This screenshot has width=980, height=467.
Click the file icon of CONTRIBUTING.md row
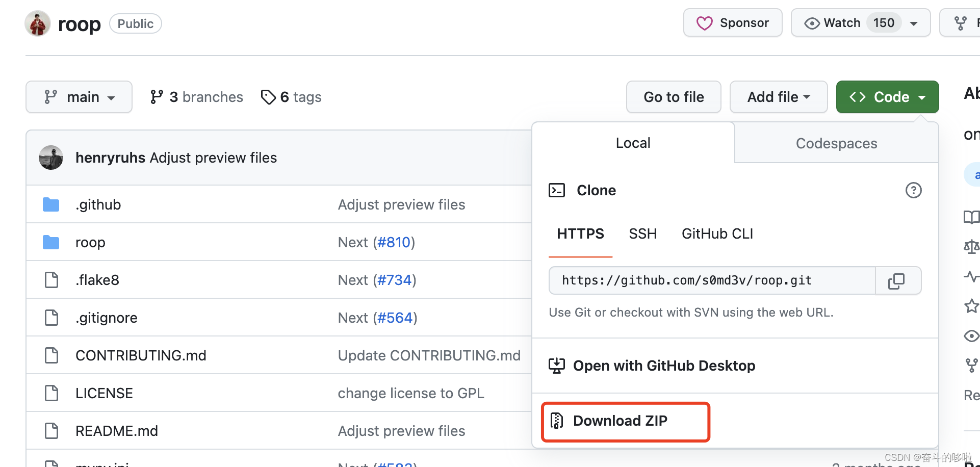pyautogui.click(x=51, y=355)
